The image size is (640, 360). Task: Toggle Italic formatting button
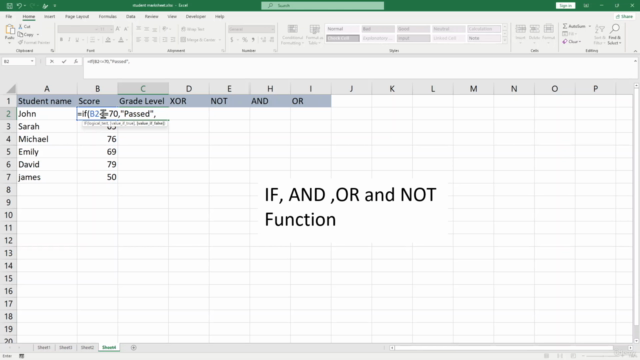pos(69,40)
